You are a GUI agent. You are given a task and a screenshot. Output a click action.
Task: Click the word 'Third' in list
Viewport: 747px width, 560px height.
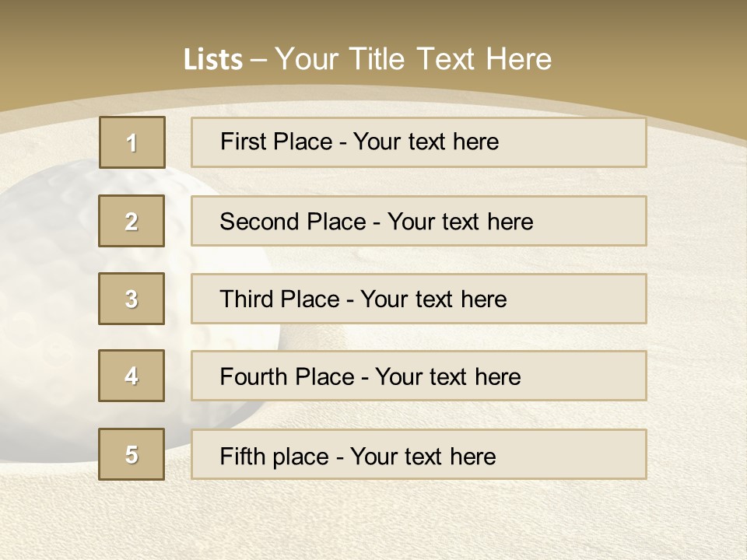[246, 299]
